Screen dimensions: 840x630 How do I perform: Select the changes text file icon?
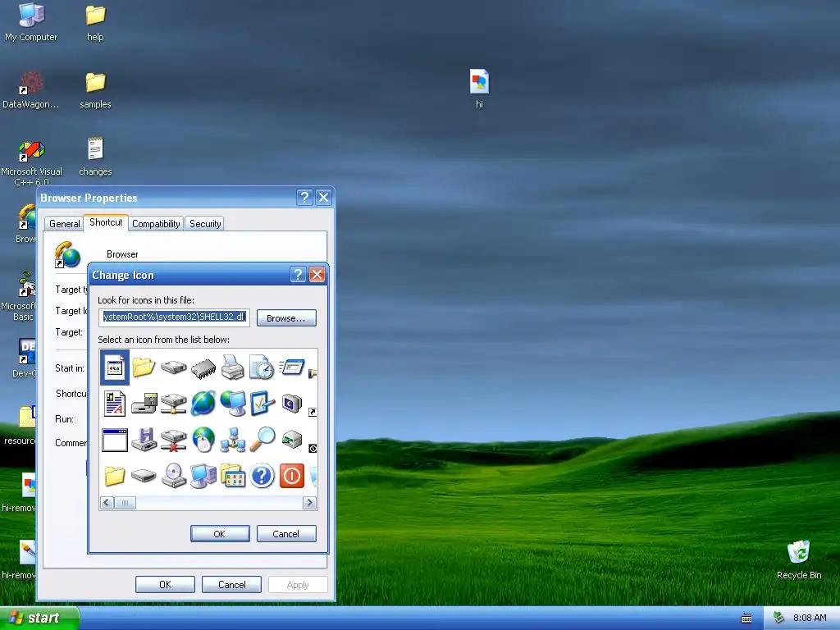pos(95,157)
